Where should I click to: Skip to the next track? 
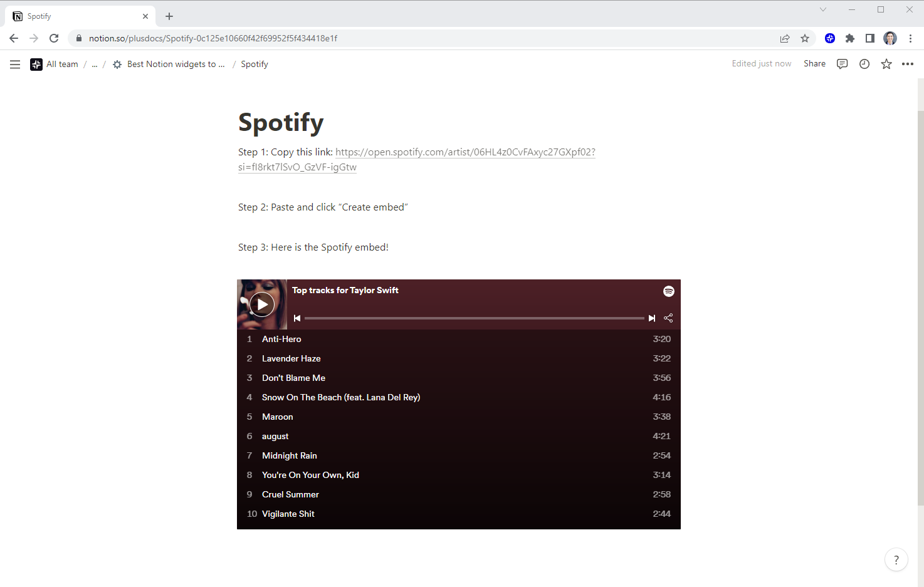652,318
